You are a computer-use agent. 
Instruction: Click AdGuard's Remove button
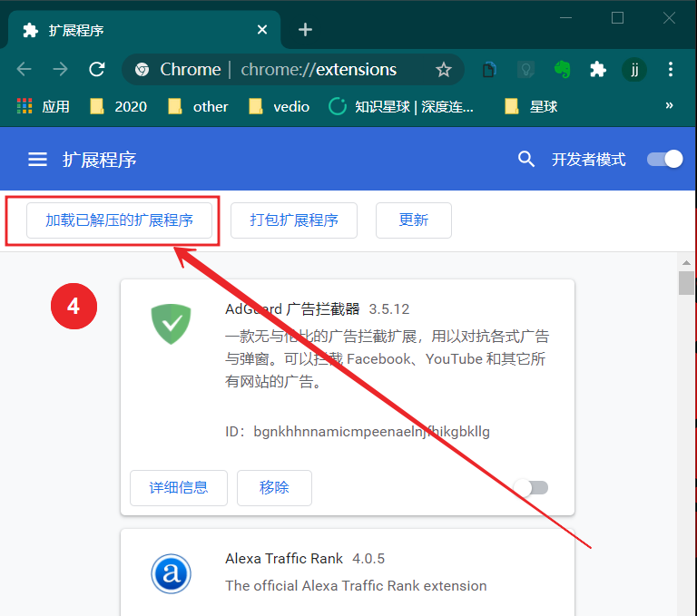coord(274,488)
